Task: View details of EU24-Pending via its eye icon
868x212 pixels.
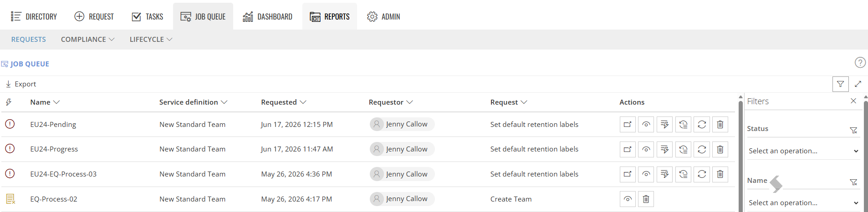Action: 646,124
